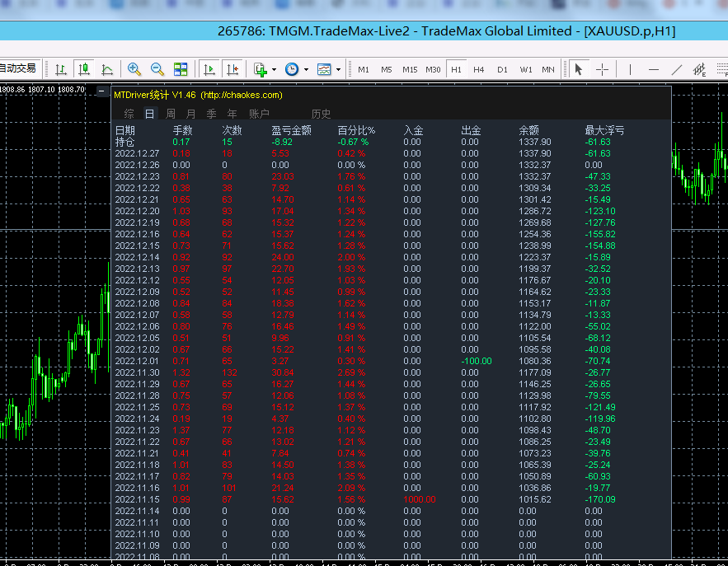The image size is (728, 566).
Task: Select the crosshair tool
Action: [x=602, y=69]
